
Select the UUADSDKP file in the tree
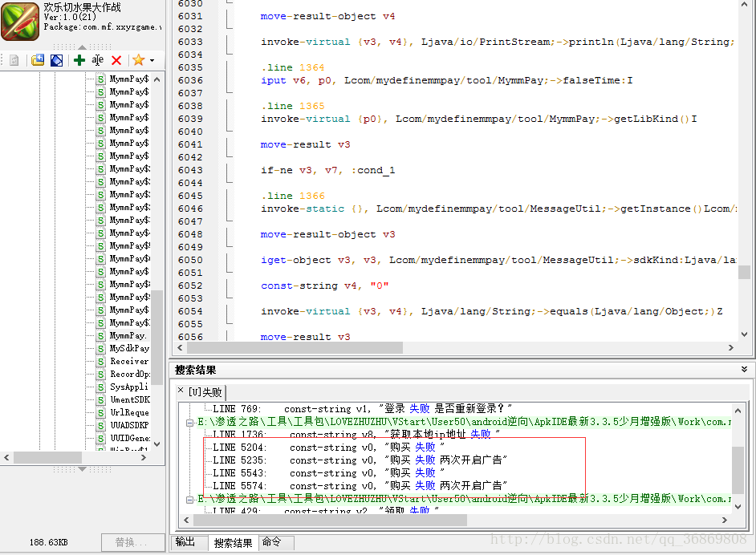(x=129, y=425)
